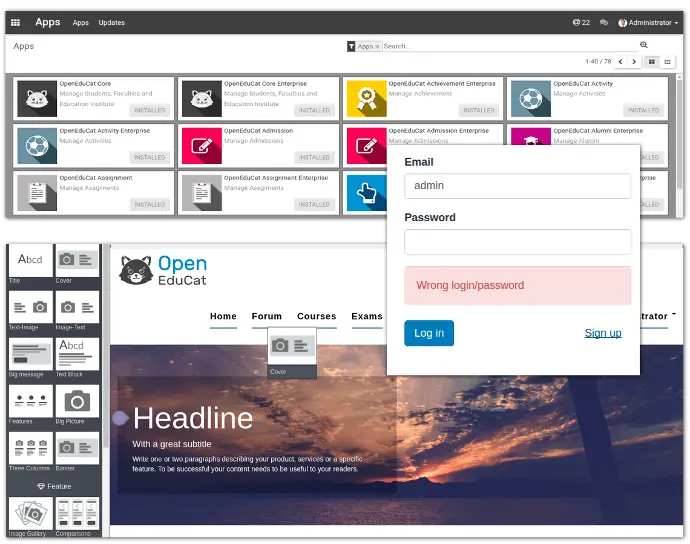Open OpenEduCat Assignment Enterprise clipboard icon
Image resolution: width=690 pixels, height=544 pixels.
pyautogui.click(x=202, y=193)
